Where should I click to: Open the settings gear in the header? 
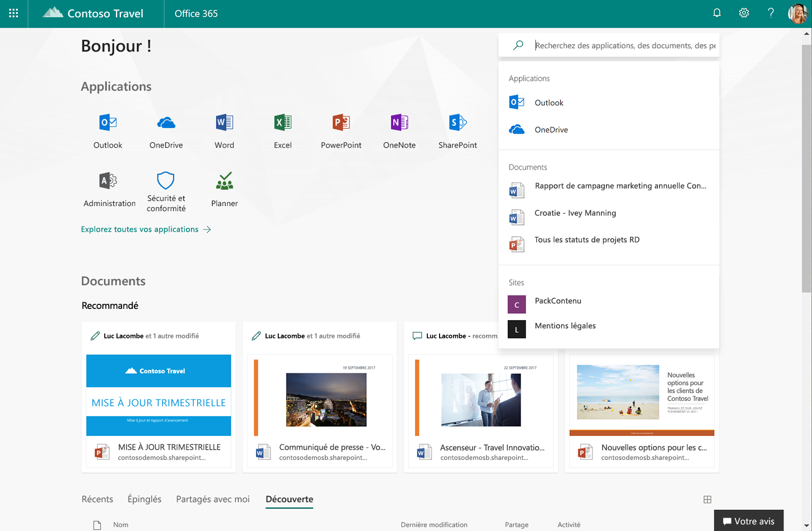click(x=744, y=13)
